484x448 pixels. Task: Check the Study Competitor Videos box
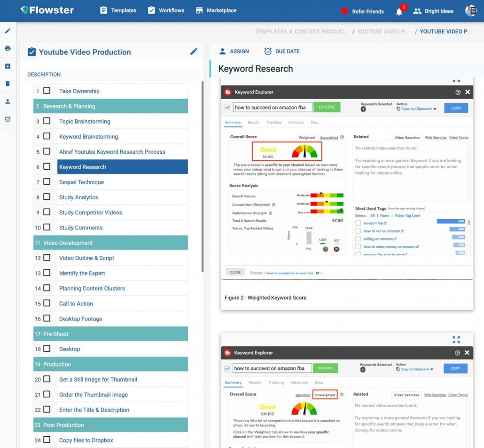coord(47,212)
